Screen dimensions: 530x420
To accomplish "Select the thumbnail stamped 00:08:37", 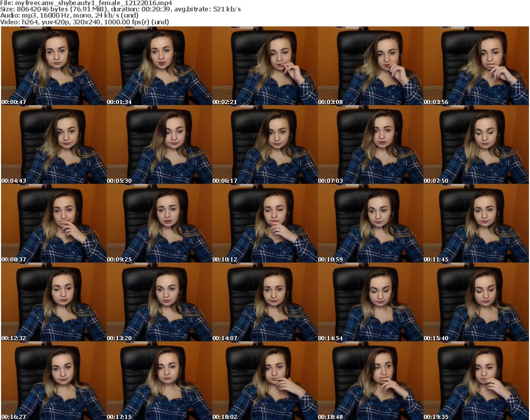I will pos(54,224).
